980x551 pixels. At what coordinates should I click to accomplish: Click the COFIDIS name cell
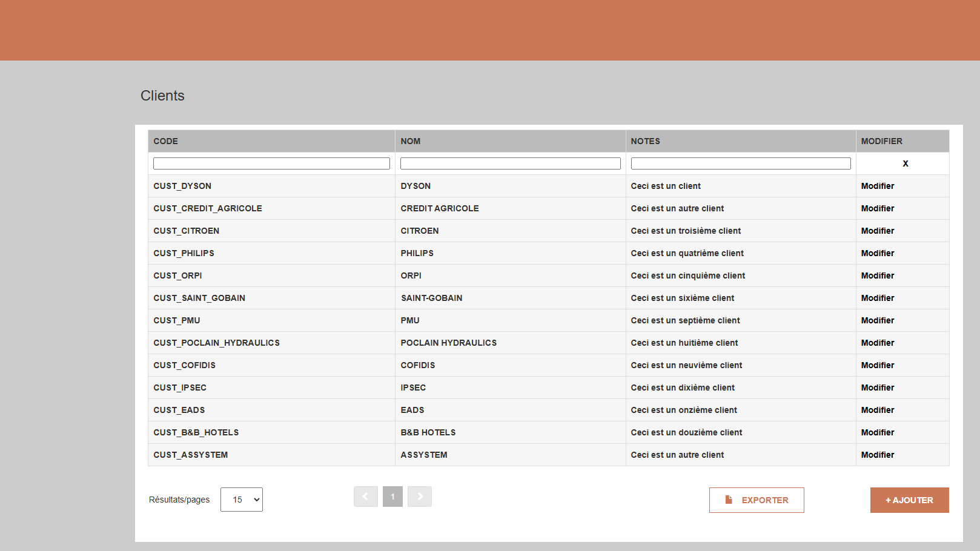tap(511, 365)
